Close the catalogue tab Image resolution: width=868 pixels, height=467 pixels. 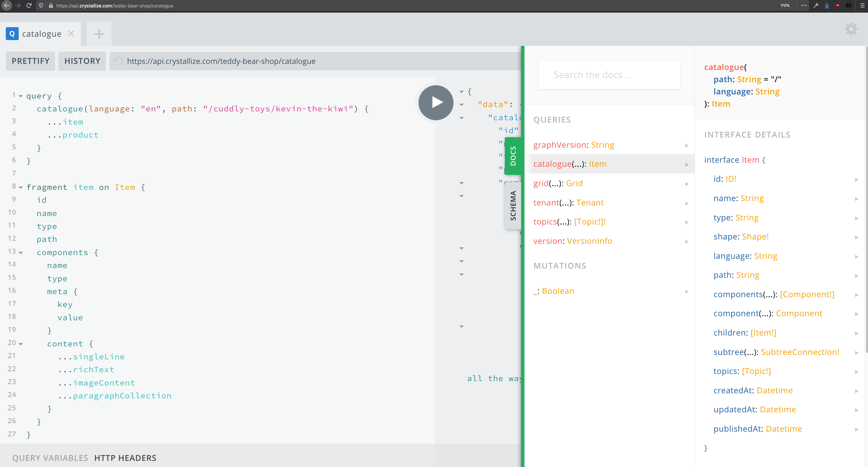[71, 33]
